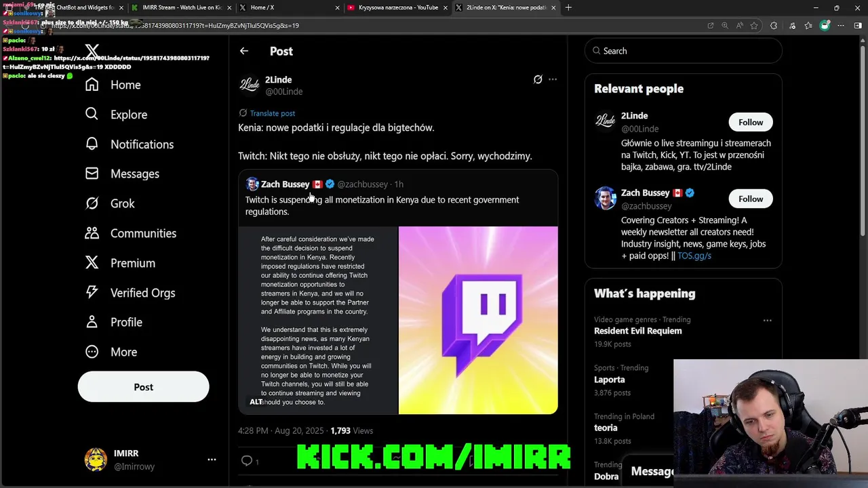Open Zach Bussey profile in Relevant people
This screenshot has height=488, width=868.
645,193
